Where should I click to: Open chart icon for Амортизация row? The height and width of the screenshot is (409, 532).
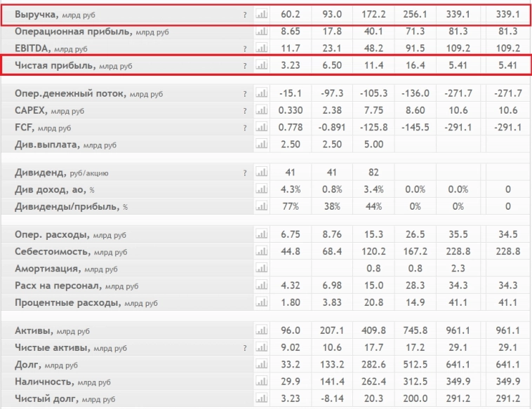[261, 268]
